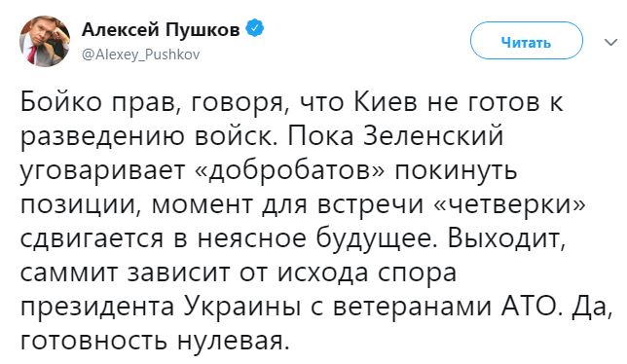Click the phrase готовность нулевая
The width and height of the screenshot is (627, 364).
coord(154,341)
